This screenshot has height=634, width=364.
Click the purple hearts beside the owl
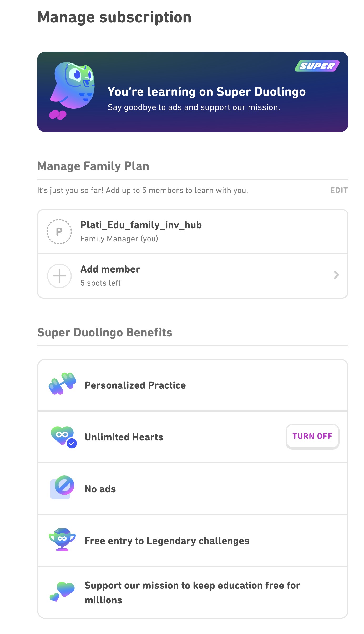58,115
